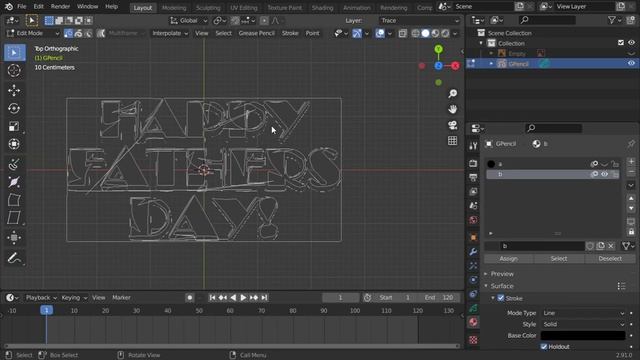This screenshot has height=360, width=640.
Task: Toggle visibility of material b
Action: pos(604,174)
